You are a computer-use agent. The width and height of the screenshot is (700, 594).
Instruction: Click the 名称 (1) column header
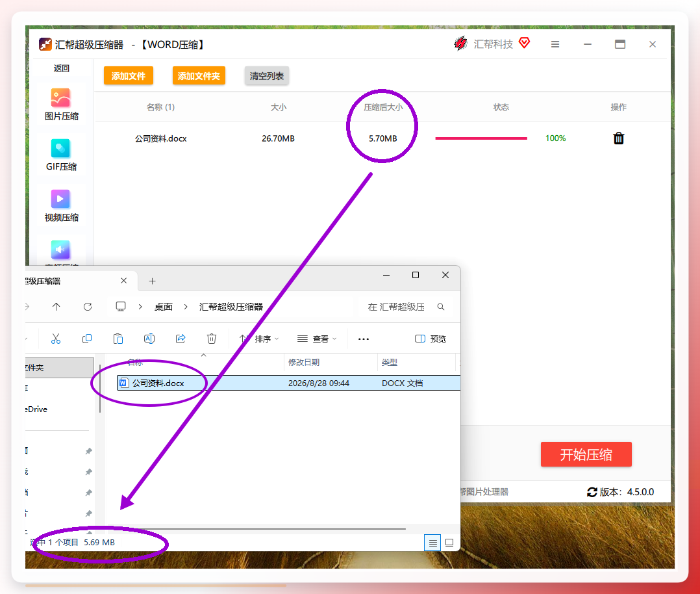[161, 107]
